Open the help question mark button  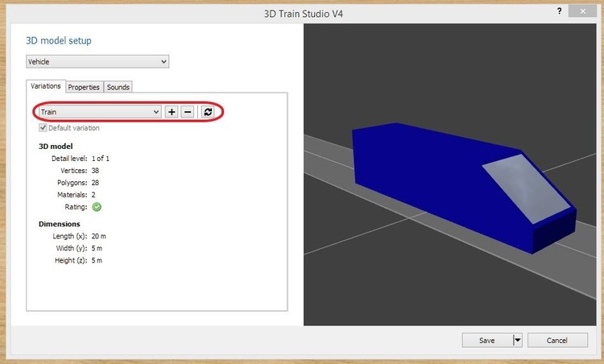(560, 11)
